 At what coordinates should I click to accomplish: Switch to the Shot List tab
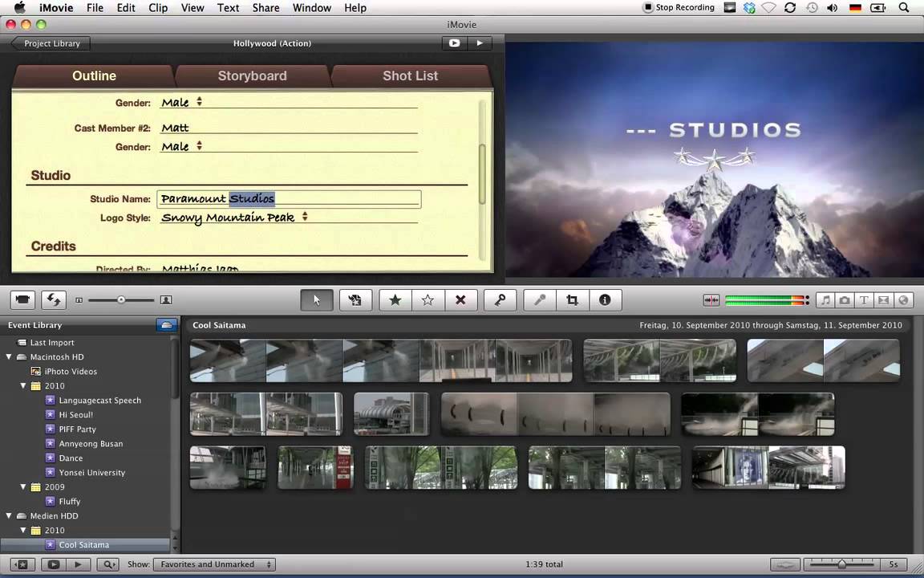point(410,75)
